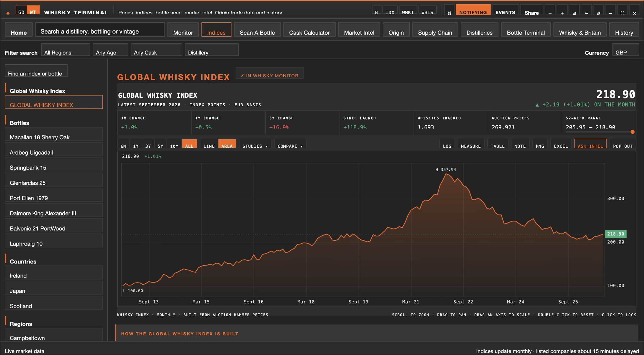The height and width of the screenshot is (355, 644).
Task: Switch chart style to LINE
Action: (209, 144)
